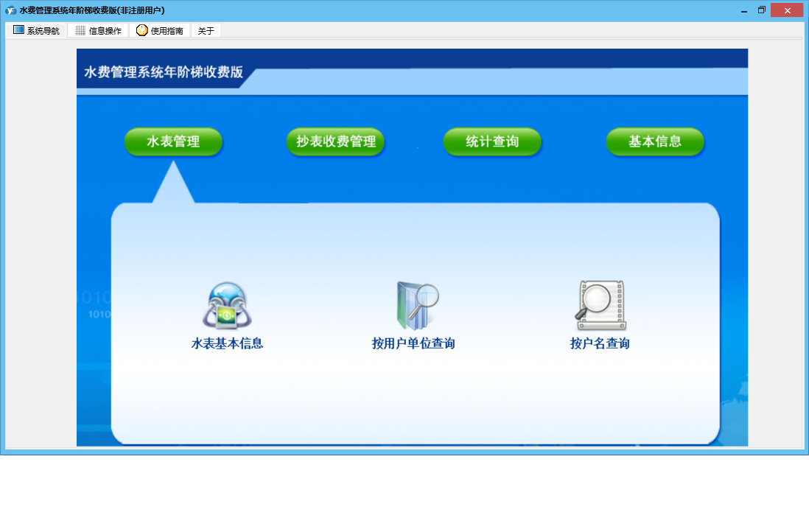Open the 关于 menu
The height and width of the screenshot is (532, 809).
(206, 30)
